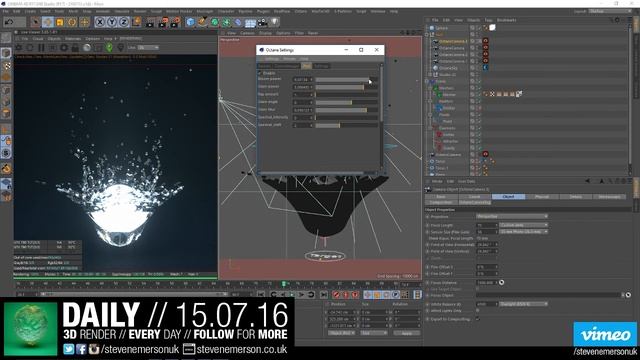Activate the Rotate tool
The width and height of the screenshot is (640, 360).
coord(72,22)
